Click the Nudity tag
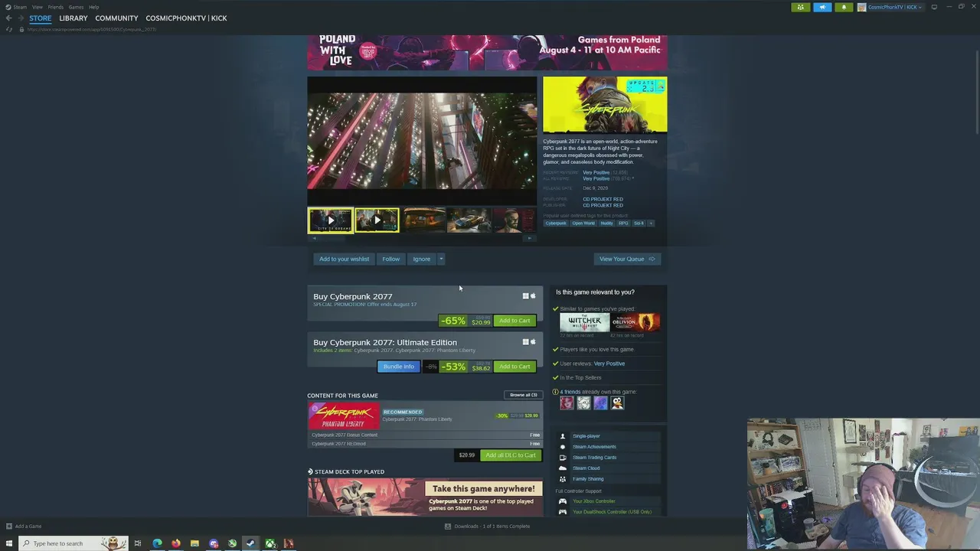The height and width of the screenshot is (551, 980). click(x=606, y=223)
